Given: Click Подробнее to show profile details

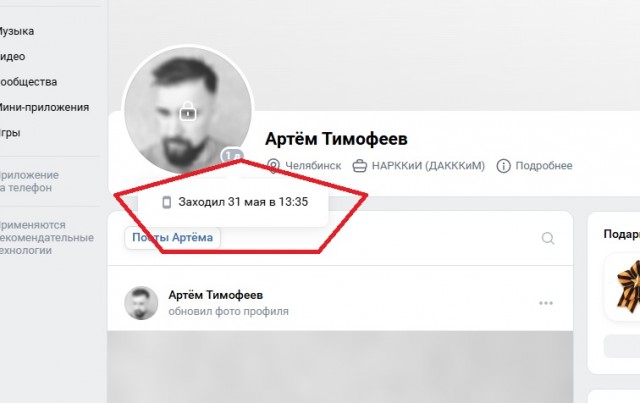Looking at the screenshot, I should pos(544,166).
